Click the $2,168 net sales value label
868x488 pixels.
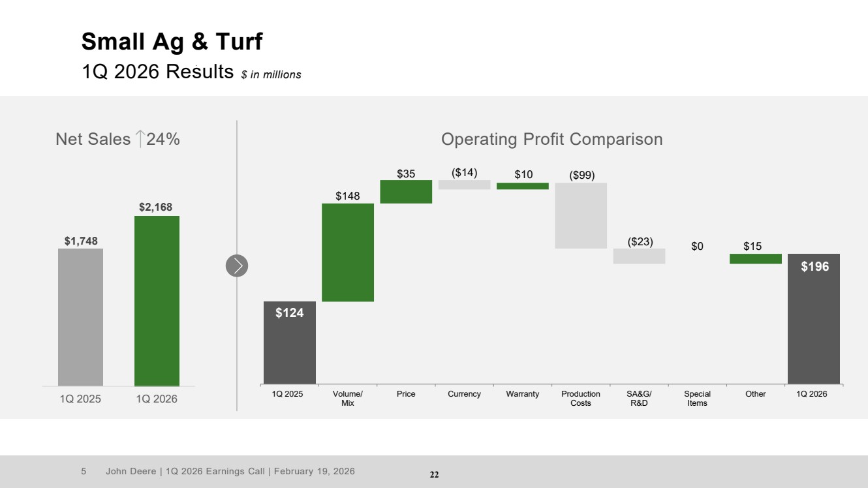pyautogui.click(x=156, y=207)
